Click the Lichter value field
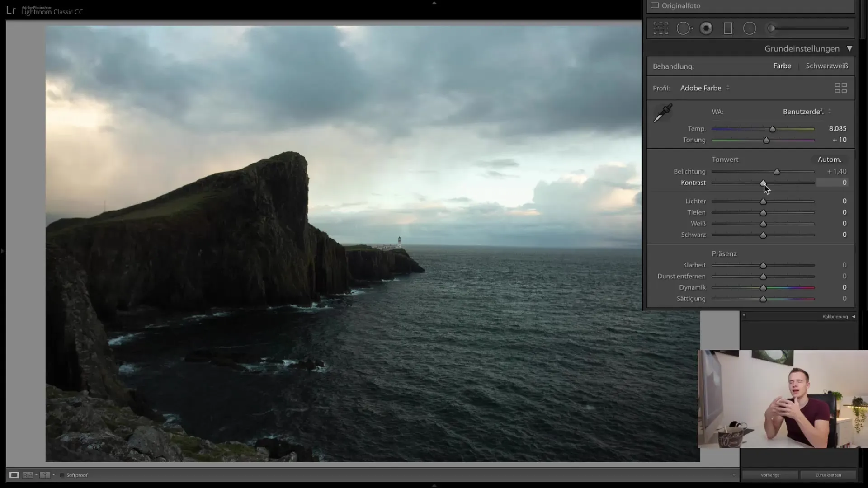 844,201
